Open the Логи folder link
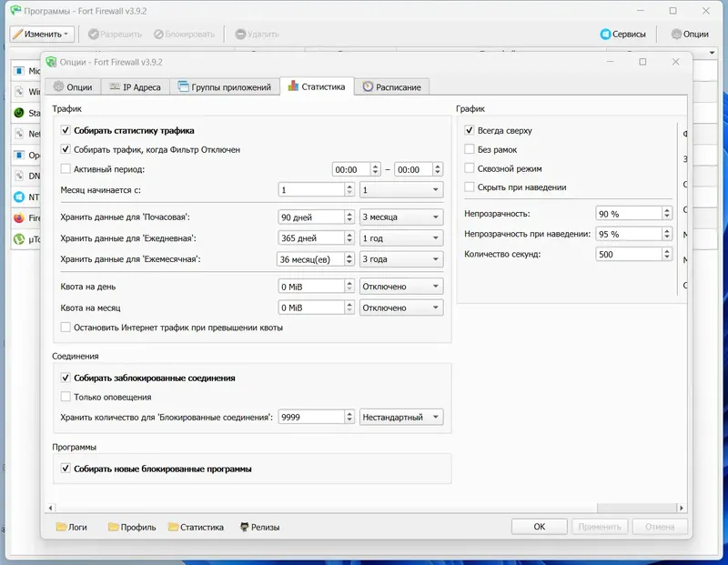 click(72, 527)
